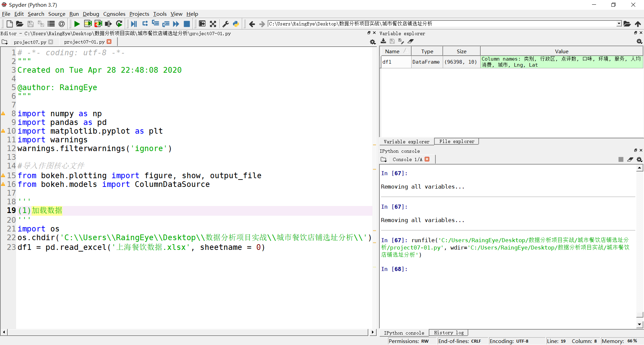This screenshot has width=644, height=345.
Task: Open the Search menu
Action: click(x=36, y=14)
